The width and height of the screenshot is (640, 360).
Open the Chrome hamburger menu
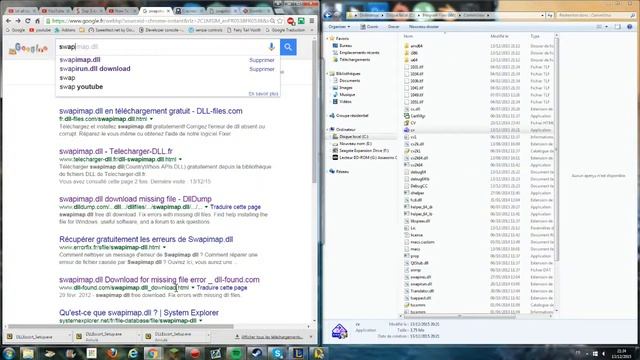click(312, 21)
